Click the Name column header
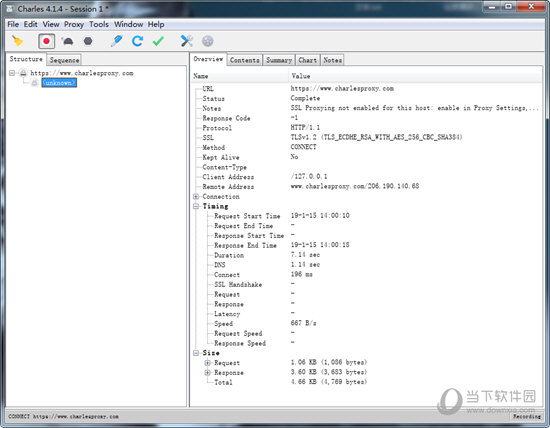 pos(240,76)
